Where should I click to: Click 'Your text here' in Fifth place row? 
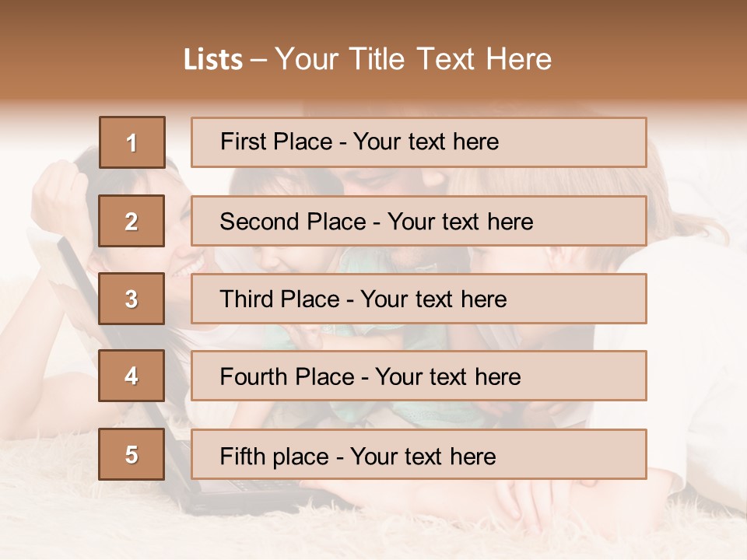pos(423,456)
